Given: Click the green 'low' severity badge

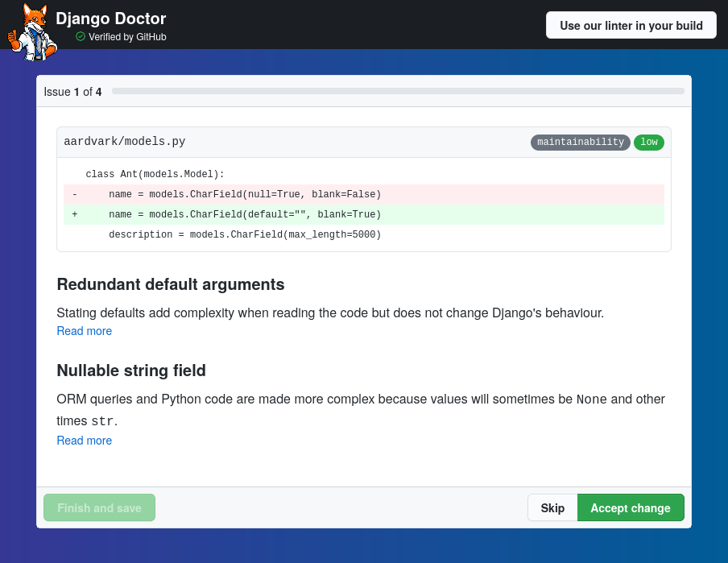Looking at the screenshot, I should point(648,142).
